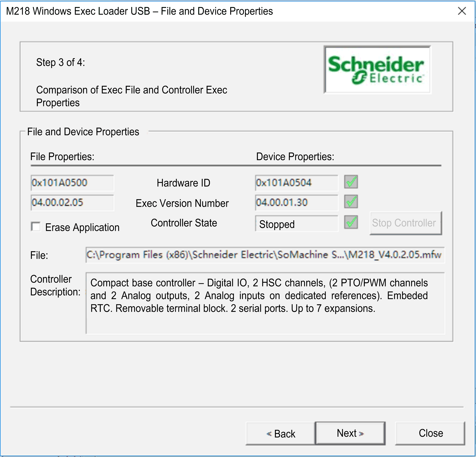Click the Schneider Electric logo
The height and width of the screenshot is (457, 476).
click(x=377, y=69)
